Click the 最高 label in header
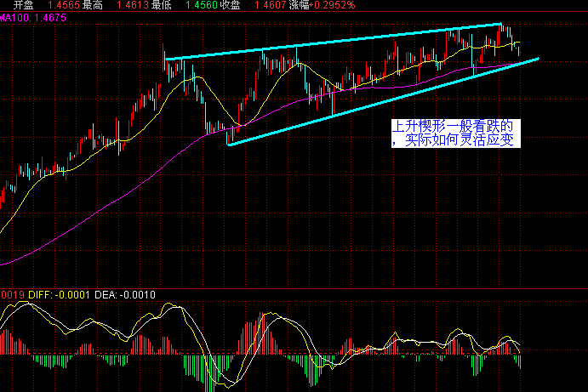The height and width of the screenshot is (392, 588). [92, 5]
